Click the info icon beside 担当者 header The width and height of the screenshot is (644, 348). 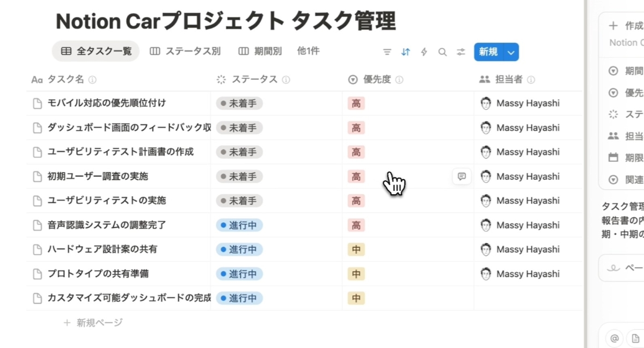[x=531, y=80]
